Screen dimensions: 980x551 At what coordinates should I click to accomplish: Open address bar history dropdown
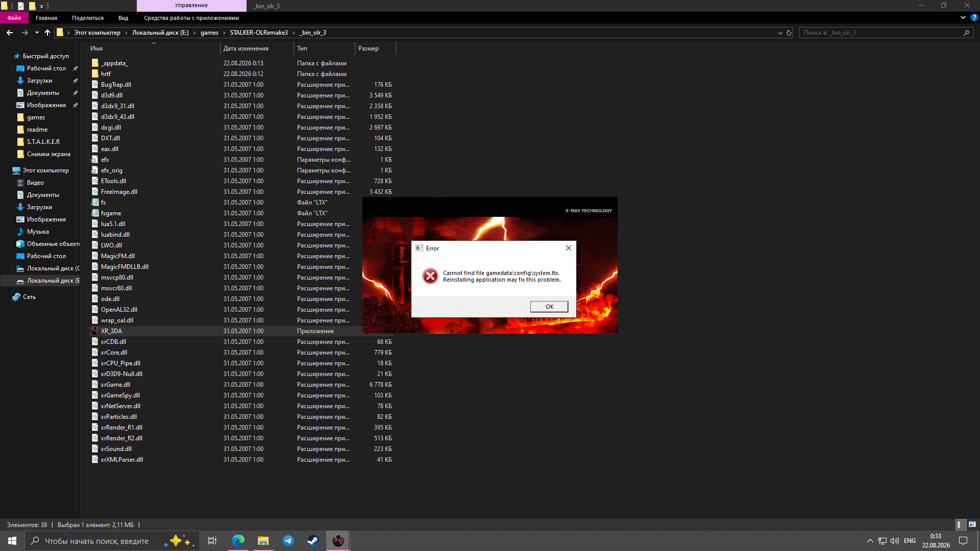point(780,33)
